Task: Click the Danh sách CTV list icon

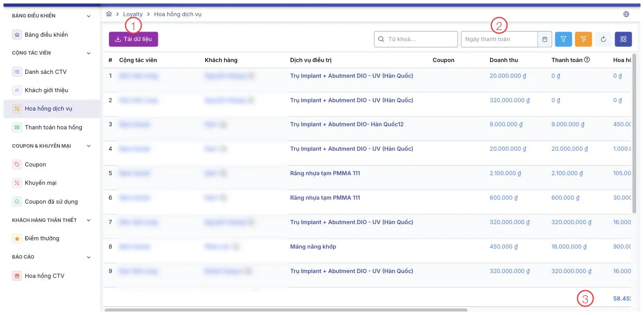Action: pos(17,72)
